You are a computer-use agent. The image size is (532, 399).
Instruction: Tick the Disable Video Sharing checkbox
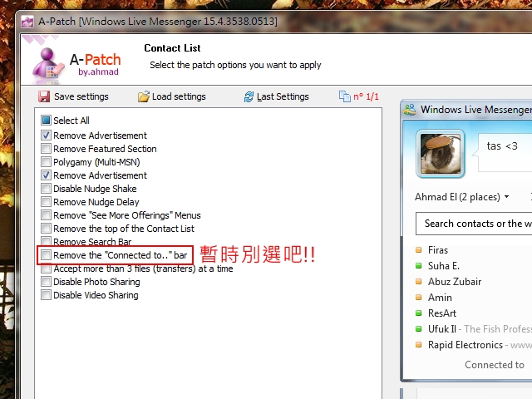(46, 294)
